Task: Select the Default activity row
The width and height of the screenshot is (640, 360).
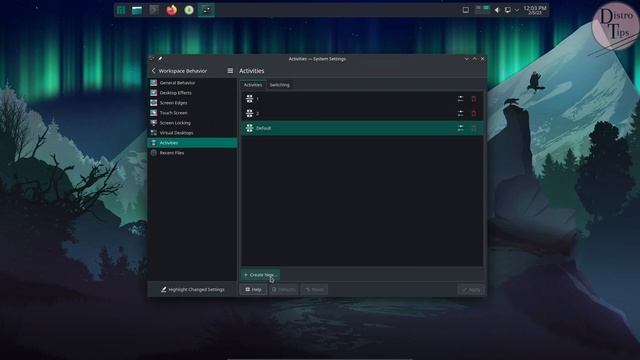Action: pos(362,128)
